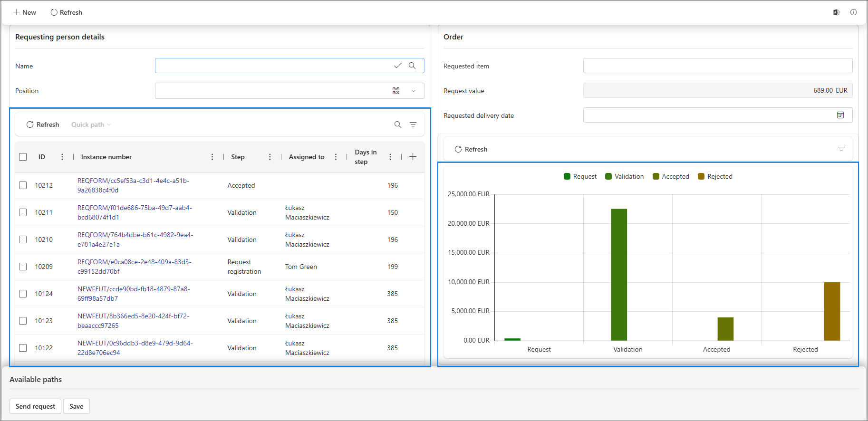The width and height of the screenshot is (868, 421).
Task: Open instance REQFORM/f01de686 link
Action: click(135, 212)
